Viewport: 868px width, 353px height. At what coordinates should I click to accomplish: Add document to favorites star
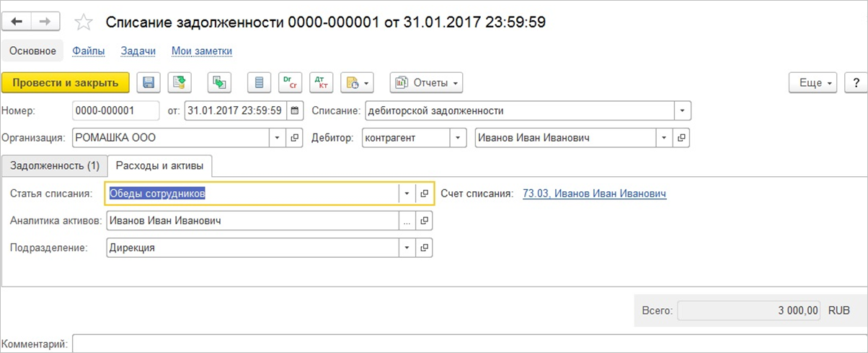pyautogui.click(x=84, y=22)
